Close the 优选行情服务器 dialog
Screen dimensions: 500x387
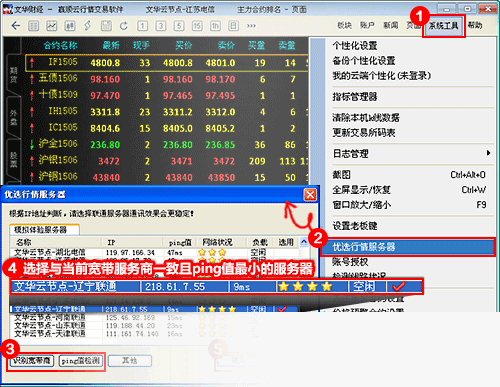click(310, 194)
